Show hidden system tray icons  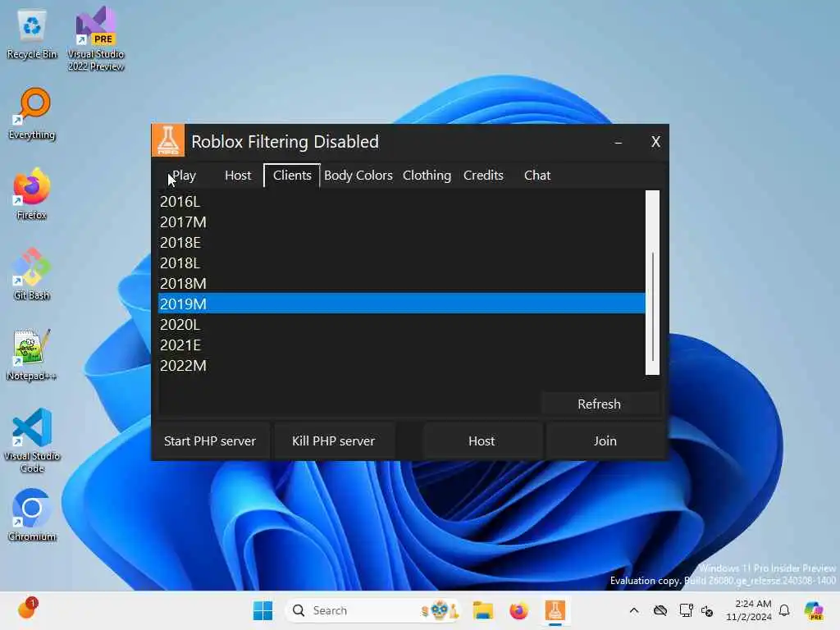[x=634, y=610]
